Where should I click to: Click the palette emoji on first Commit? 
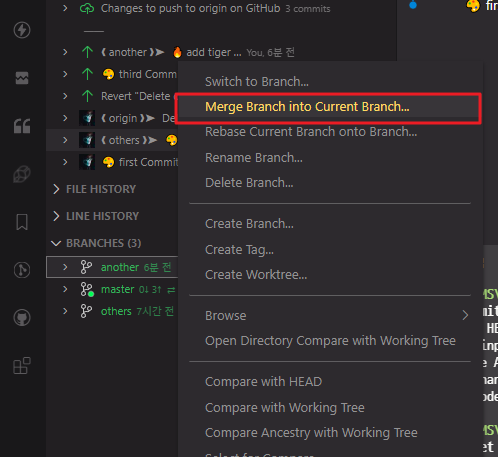(108, 162)
